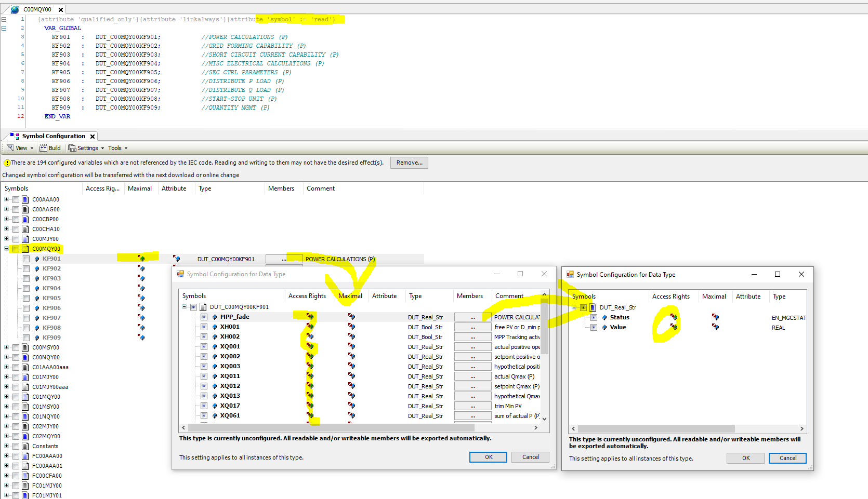This screenshot has height=499, width=868.
Task: Click horizontal scrollbar in KF901 dialog
Action: click(x=331, y=428)
